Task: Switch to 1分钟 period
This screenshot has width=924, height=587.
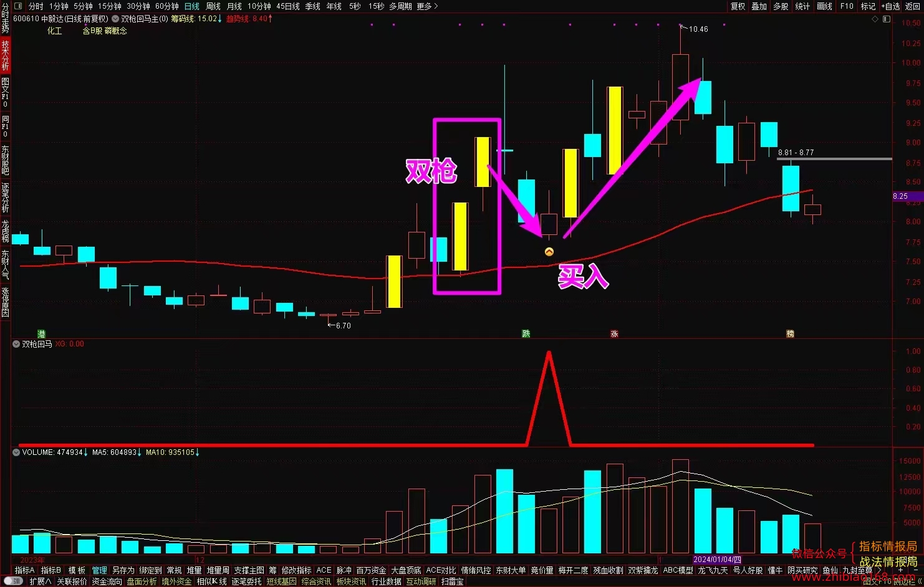Action: (59, 6)
